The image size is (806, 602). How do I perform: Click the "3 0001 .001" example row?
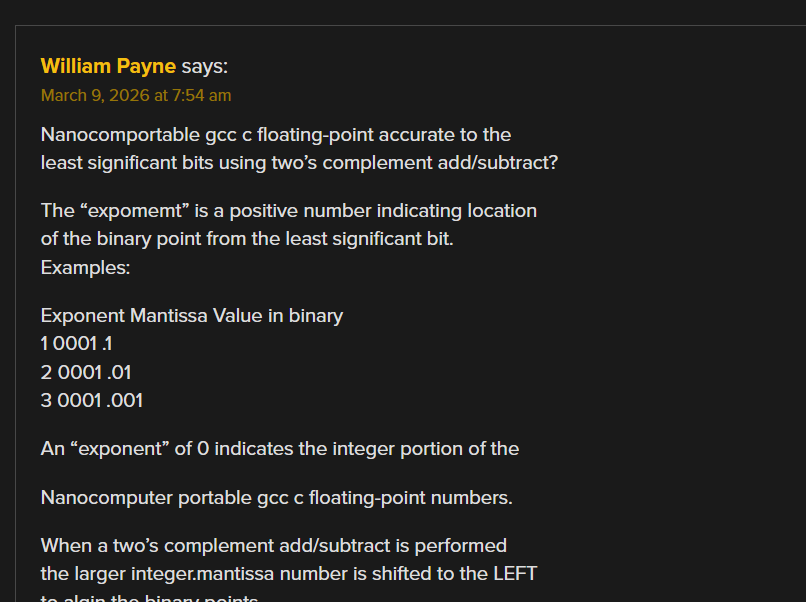92,401
